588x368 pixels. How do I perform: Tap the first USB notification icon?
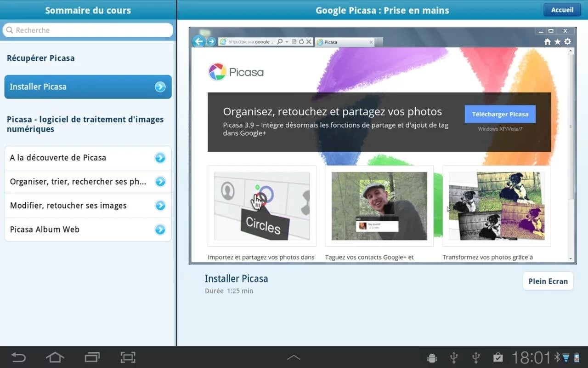(x=454, y=358)
